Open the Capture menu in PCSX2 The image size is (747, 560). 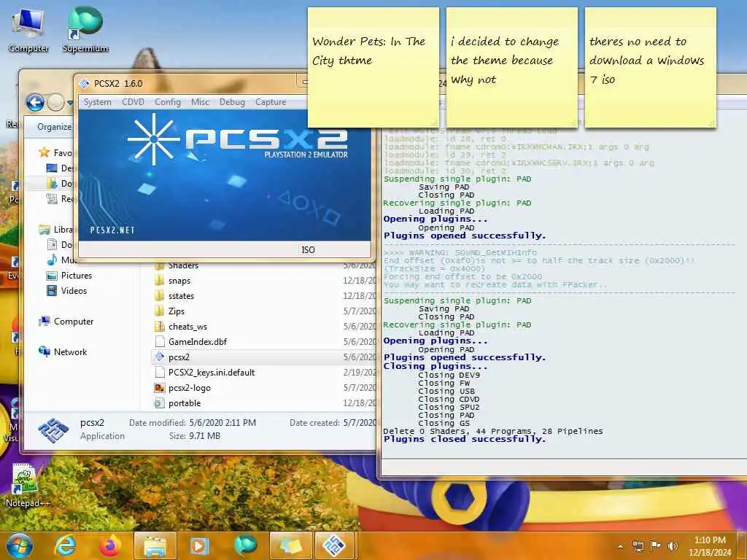point(271,102)
